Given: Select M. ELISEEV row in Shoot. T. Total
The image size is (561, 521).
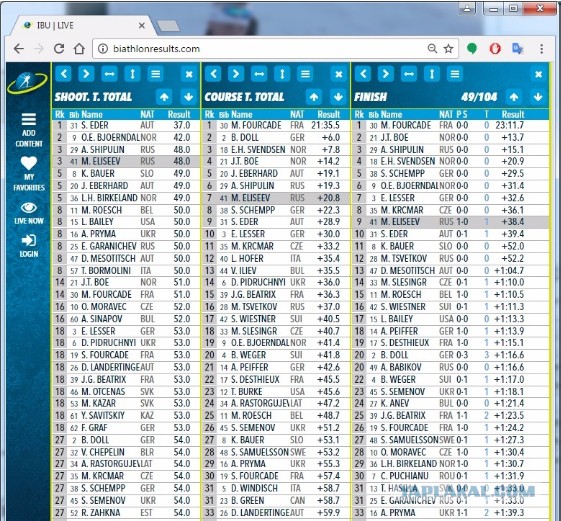Looking at the screenshot, I should tap(126, 161).
